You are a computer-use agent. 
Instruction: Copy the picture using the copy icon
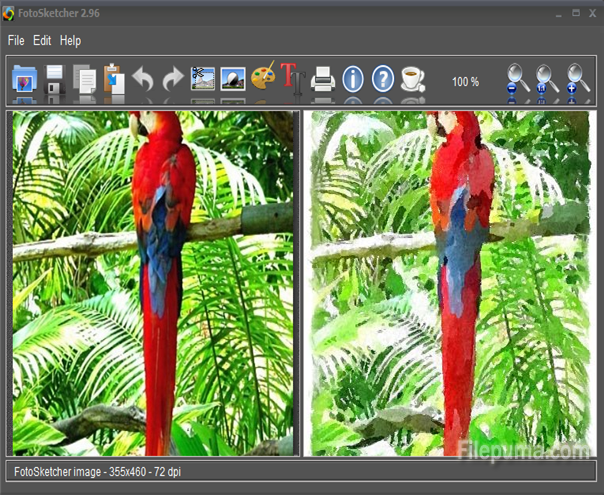tap(84, 79)
